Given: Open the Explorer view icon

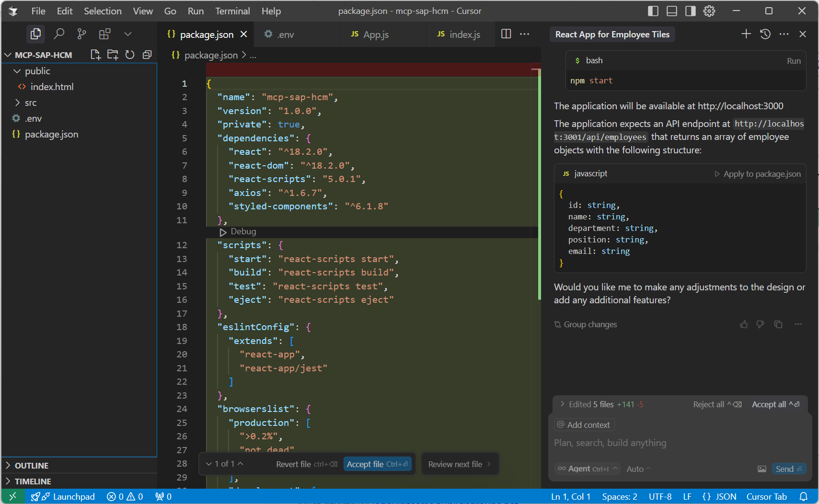Looking at the screenshot, I should point(36,34).
